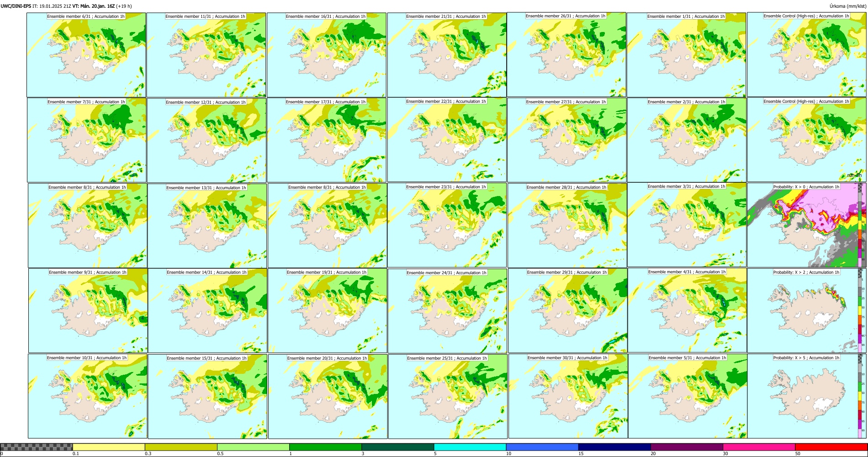
Task: Select the Ensemble member 9/31 map
Action: (x=88, y=311)
